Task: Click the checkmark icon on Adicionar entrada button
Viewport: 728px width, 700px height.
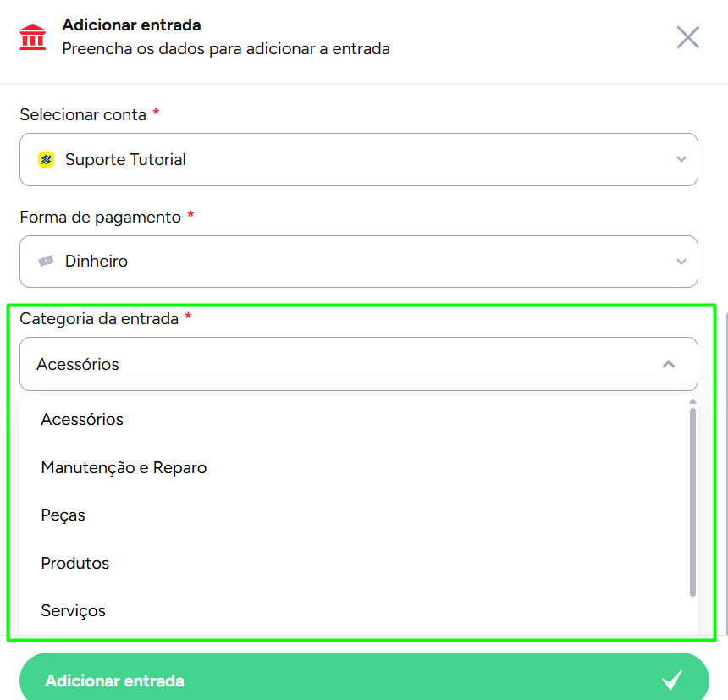Action: tap(672, 680)
